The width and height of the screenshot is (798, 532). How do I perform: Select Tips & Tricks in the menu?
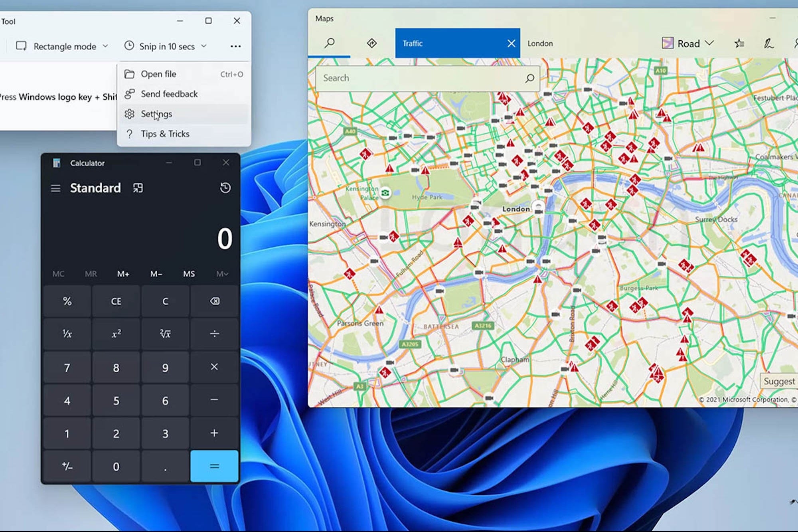165,134
